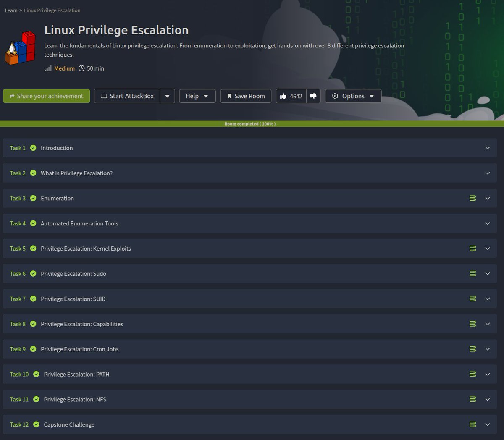Click the Task 2 completed checkmark
Viewport: 504px width, 440px height.
point(33,173)
